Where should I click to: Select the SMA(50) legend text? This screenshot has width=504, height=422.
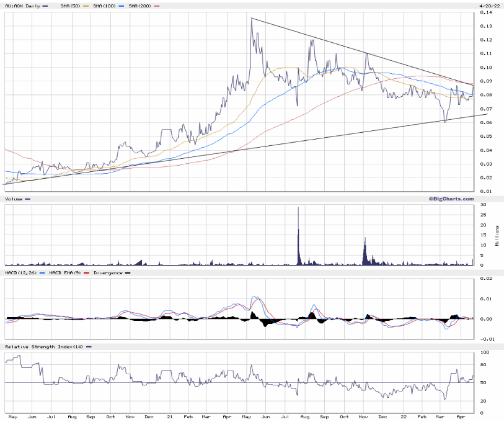coord(70,6)
